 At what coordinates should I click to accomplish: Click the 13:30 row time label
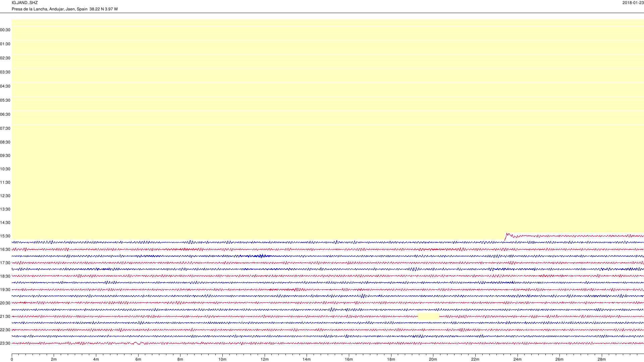click(x=5, y=209)
